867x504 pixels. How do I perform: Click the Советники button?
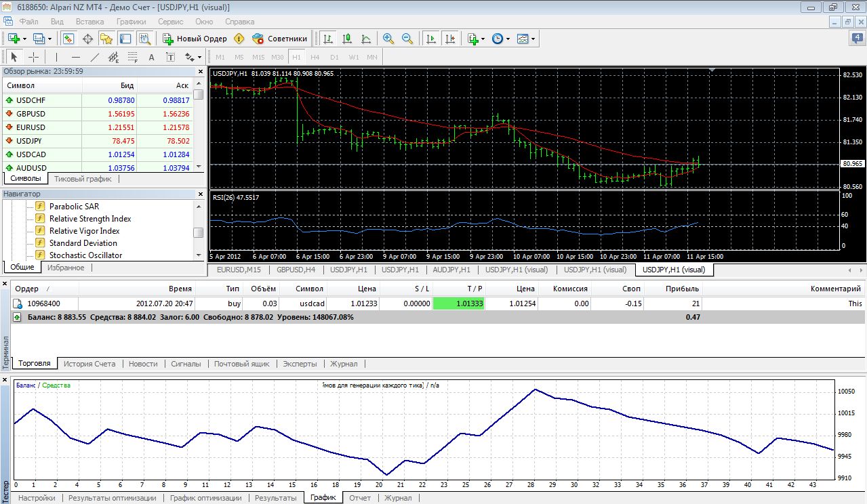tap(280, 39)
